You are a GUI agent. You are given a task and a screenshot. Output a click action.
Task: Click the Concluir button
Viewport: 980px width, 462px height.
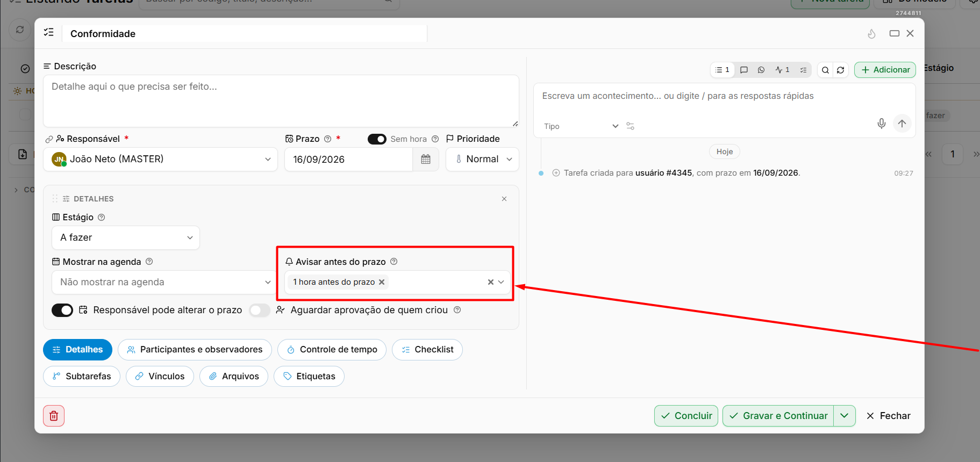pyautogui.click(x=686, y=416)
